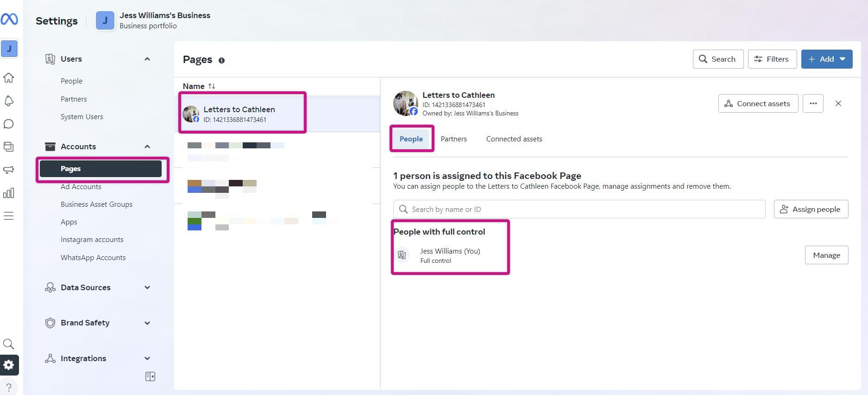Open the Home icon in left rail
This screenshot has width=868, height=395.
(9, 77)
